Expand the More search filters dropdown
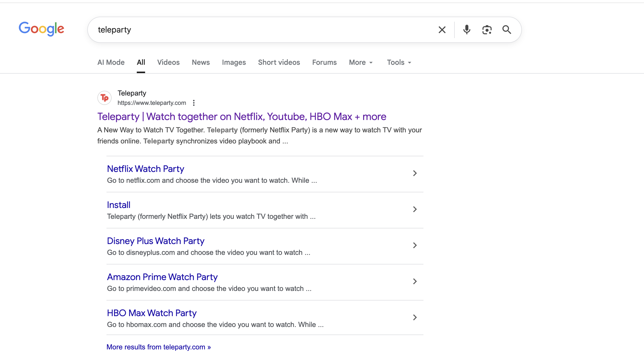This screenshot has height=361, width=644. click(361, 62)
